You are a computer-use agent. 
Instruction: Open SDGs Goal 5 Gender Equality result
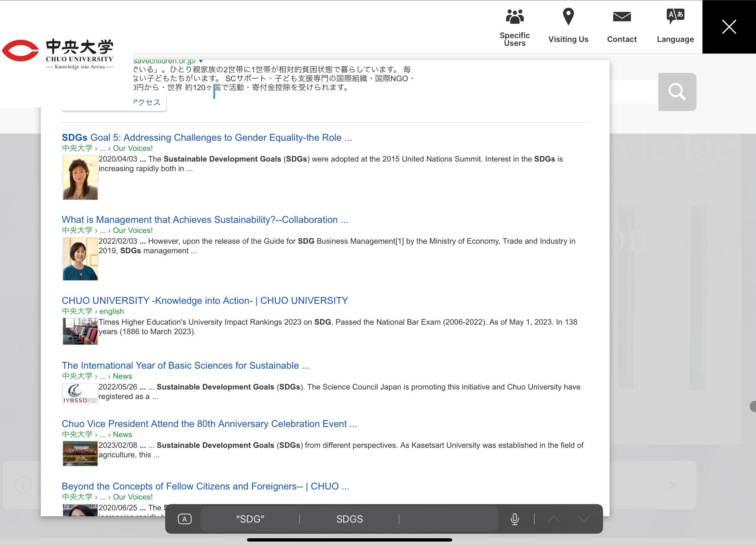click(x=207, y=137)
